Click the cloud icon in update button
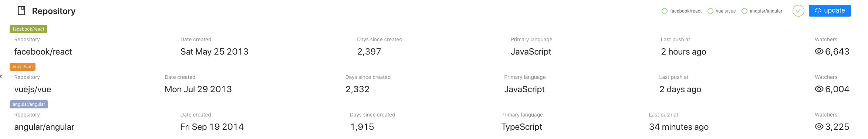Screen dimensions: 868x139 click(x=818, y=11)
